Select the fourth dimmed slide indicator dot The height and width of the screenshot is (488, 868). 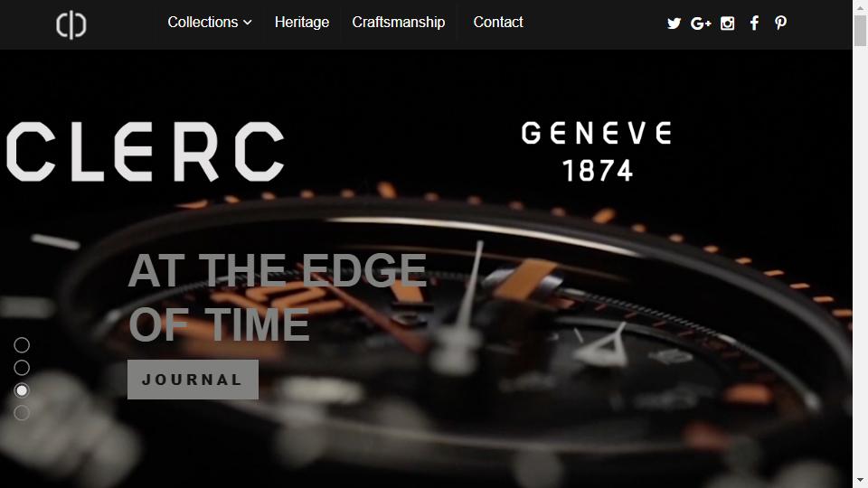click(x=22, y=413)
